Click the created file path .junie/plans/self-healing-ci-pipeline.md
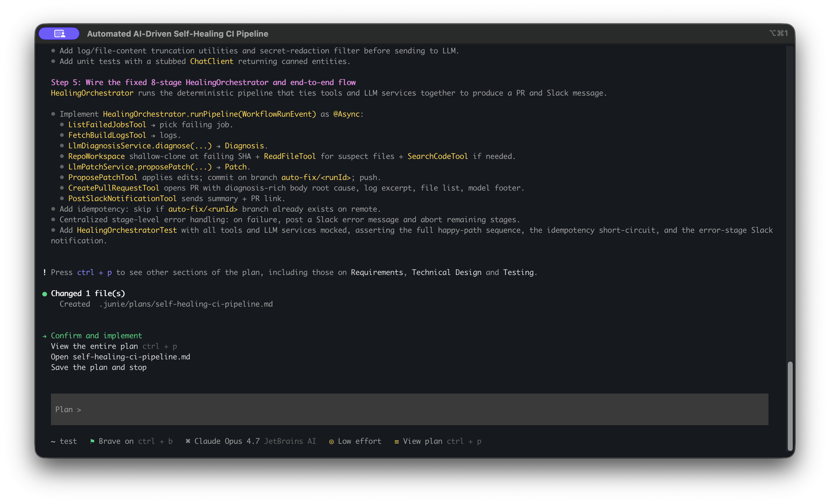830x504 pixels. 186,304
